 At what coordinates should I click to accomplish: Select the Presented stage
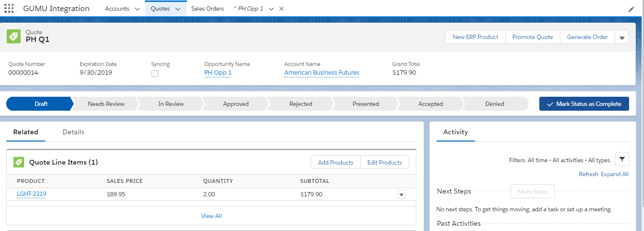point(365,104)
